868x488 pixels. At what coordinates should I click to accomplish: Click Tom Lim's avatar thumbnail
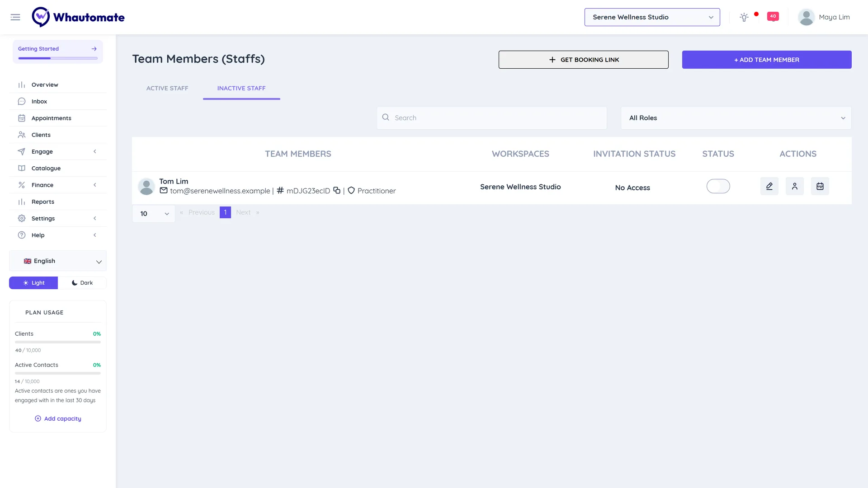(x=146, y=186)
